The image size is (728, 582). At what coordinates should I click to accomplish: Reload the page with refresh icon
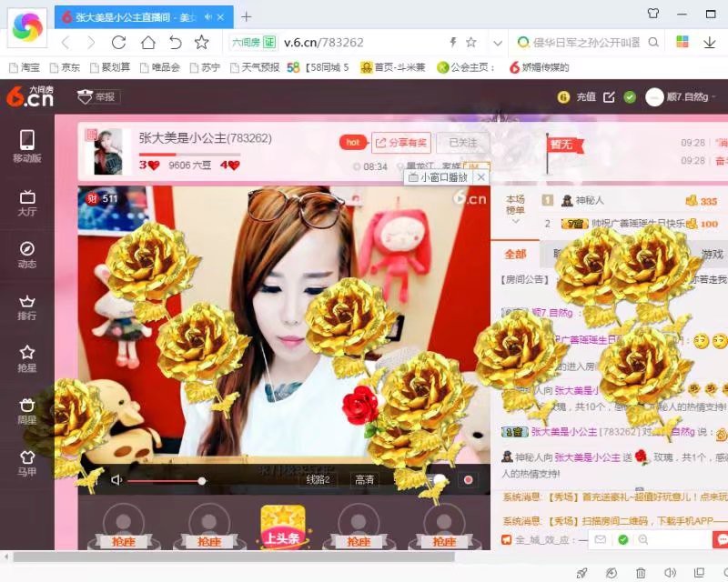[x=119, y=43]
